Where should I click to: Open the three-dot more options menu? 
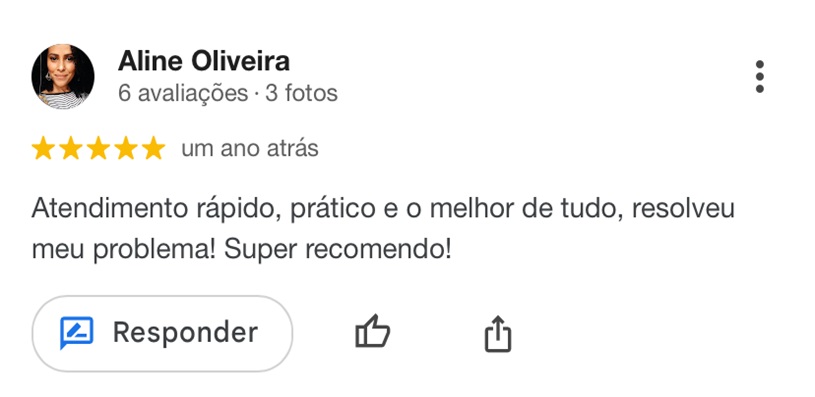759,77
